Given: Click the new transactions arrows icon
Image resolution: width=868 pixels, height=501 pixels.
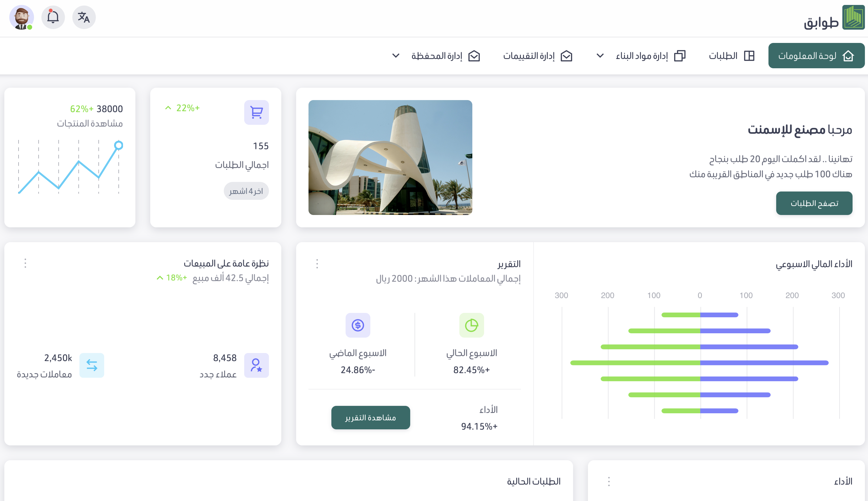Looking at the screenshot, I should [x=91, y=365].
